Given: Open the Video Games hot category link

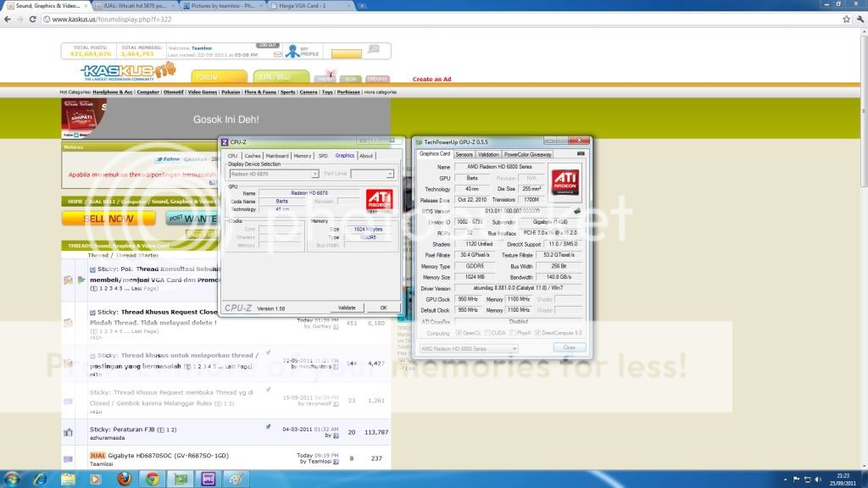Looking at the screenshot, I should pyautogui.click(x=202, y=91).
